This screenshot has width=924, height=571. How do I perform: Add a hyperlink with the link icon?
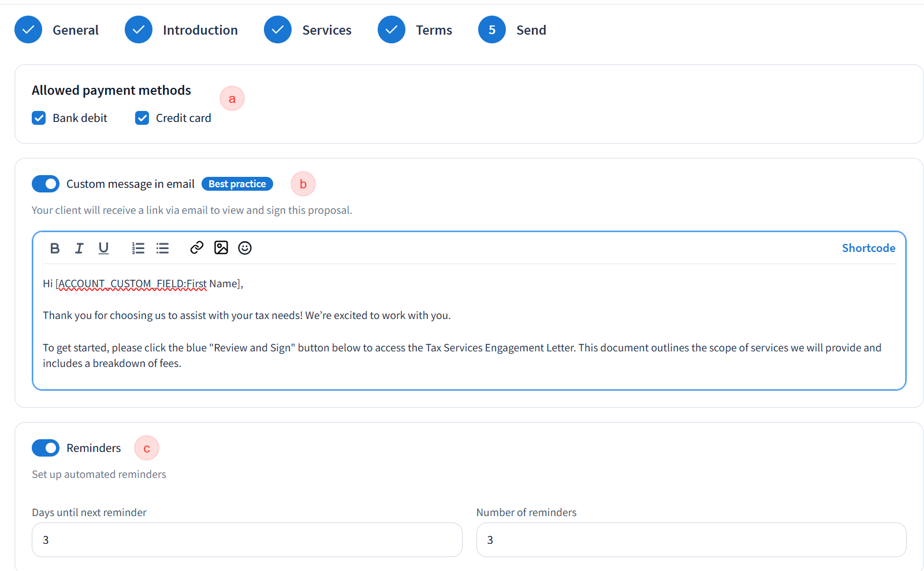point(197,247)
